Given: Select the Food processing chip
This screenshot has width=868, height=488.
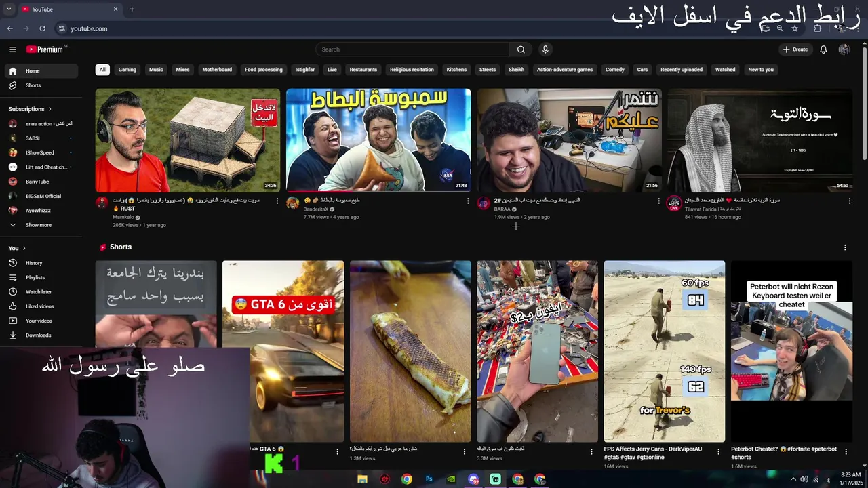Looking at the screenshot, I should coord(264,70).
